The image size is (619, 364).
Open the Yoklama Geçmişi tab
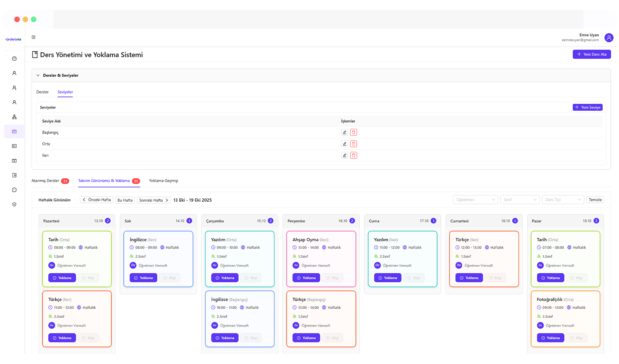pyautogui.click(x=163, y=181)
